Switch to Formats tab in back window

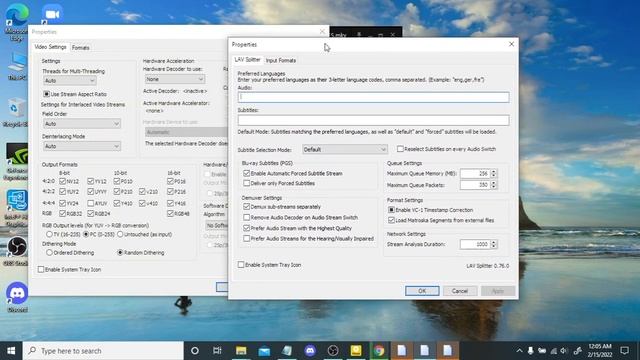click(80, 48)
